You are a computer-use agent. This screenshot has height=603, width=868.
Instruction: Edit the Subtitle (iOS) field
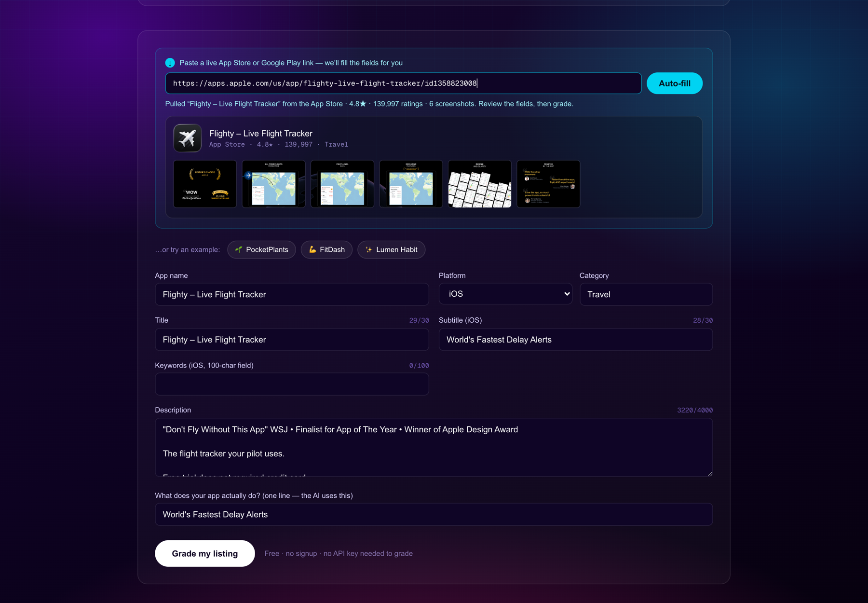pos(576,340)
